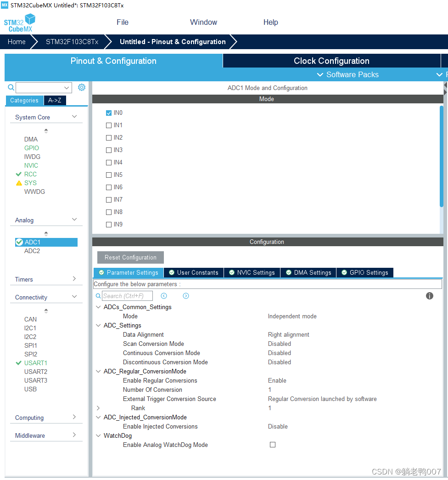Viewport: 448px width, 480px height.
Task: Click the Connectivity sort arrows icon
Action: point(46,311)
